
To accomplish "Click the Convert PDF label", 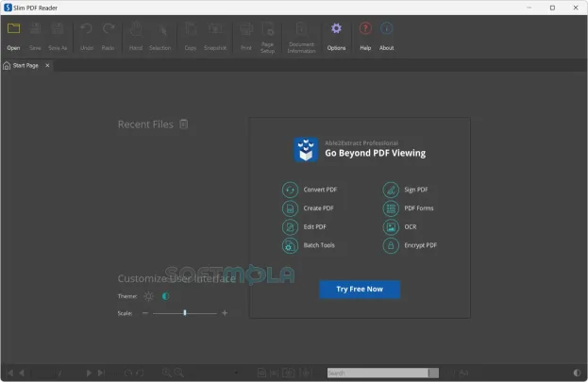I will pyautogui.click(x=320, y=190).
